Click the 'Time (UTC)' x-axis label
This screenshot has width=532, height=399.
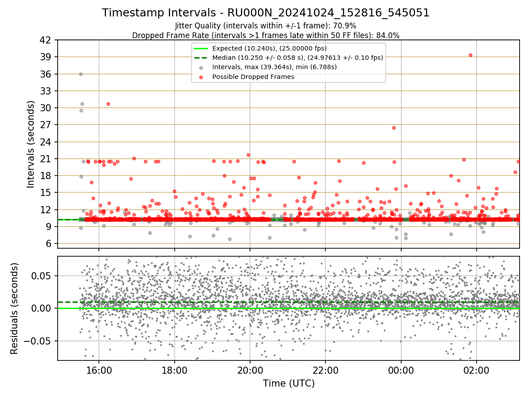[289, 383]
